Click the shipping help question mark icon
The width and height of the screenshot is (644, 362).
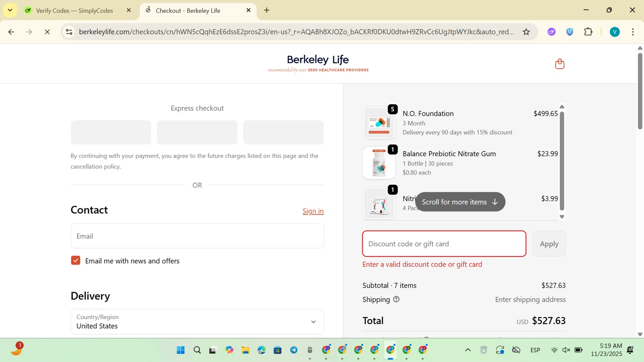[396, 299]
